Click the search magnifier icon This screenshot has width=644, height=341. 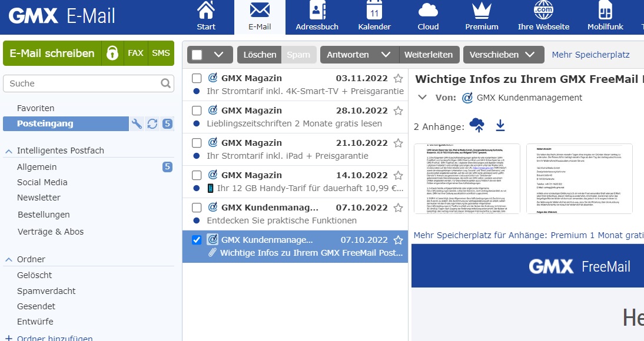click(x=165, y=83)
